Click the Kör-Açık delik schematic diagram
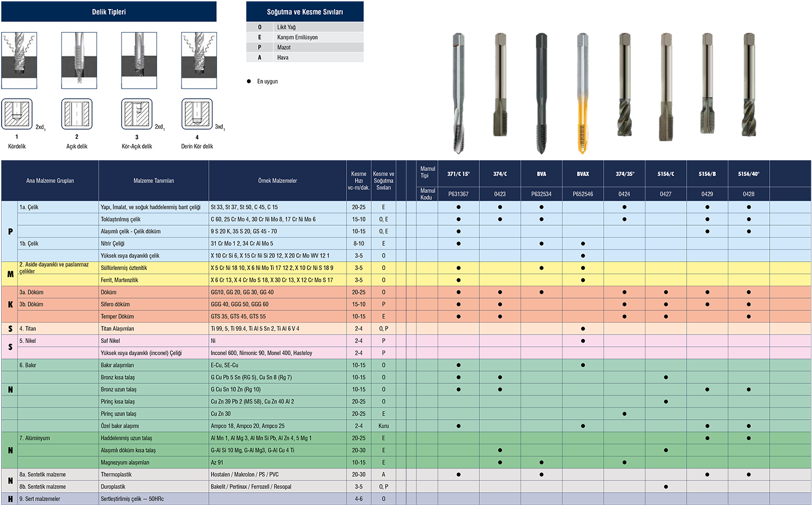 point(137,114)
